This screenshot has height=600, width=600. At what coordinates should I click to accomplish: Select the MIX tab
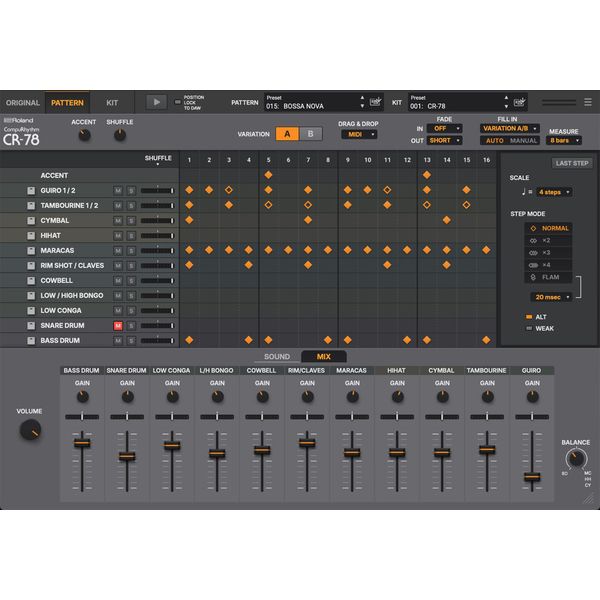click(324, 356)
